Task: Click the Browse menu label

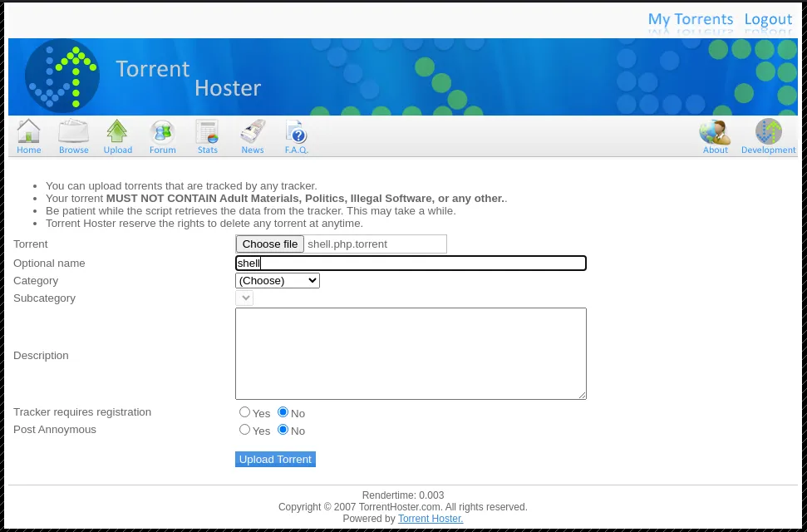Action: click(74, 150)
